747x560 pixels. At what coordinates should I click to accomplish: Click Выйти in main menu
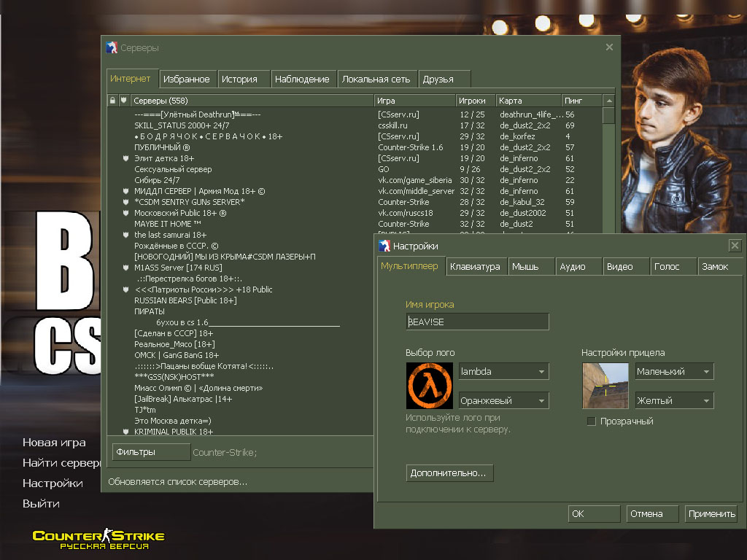41,504
